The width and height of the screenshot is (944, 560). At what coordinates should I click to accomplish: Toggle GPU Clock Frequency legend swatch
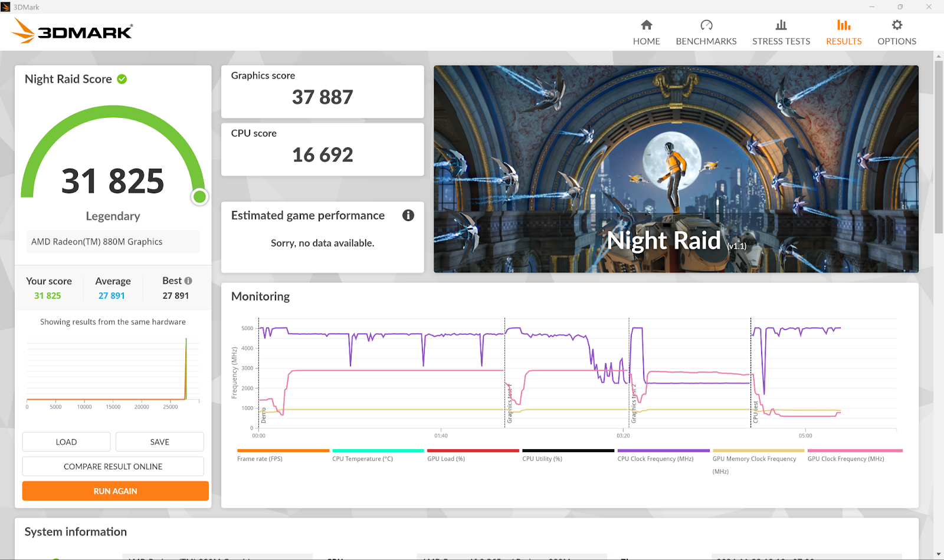click(855, 451)
